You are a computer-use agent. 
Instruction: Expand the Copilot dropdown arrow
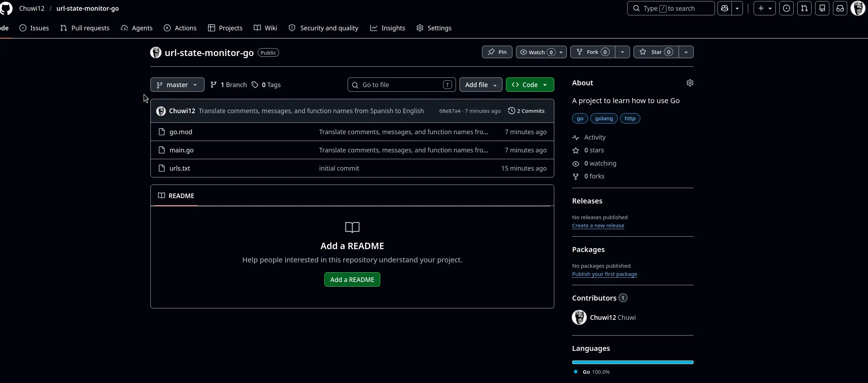tap(737, 8)
